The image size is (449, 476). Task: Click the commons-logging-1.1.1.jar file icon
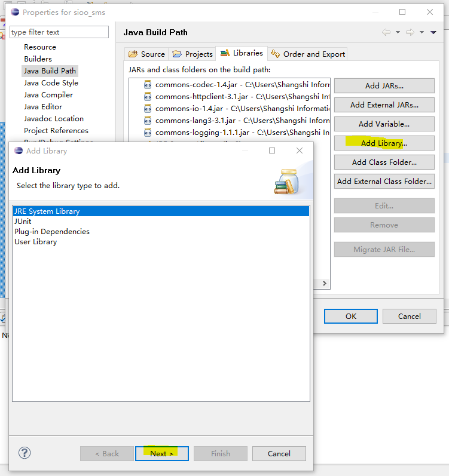click(x=148, y=133)
